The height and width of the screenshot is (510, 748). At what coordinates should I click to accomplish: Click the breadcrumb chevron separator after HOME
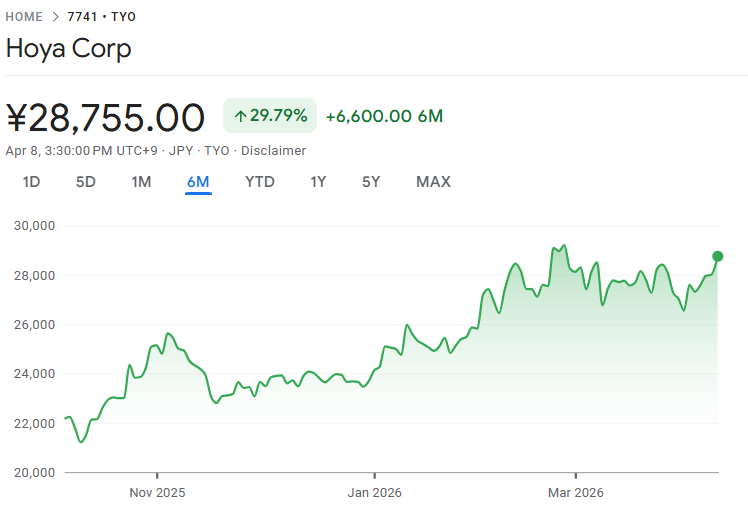55,17
